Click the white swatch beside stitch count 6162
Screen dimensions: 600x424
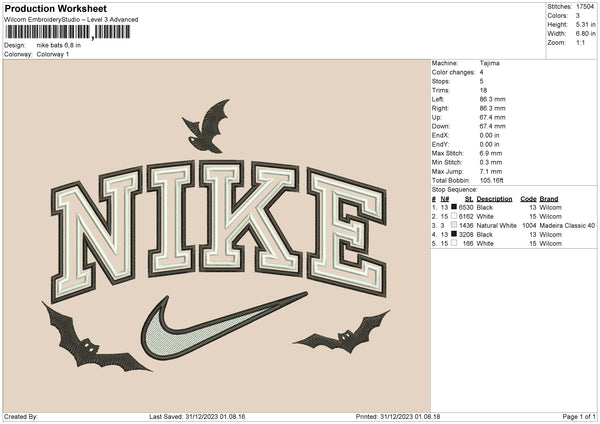coord(454,216)
